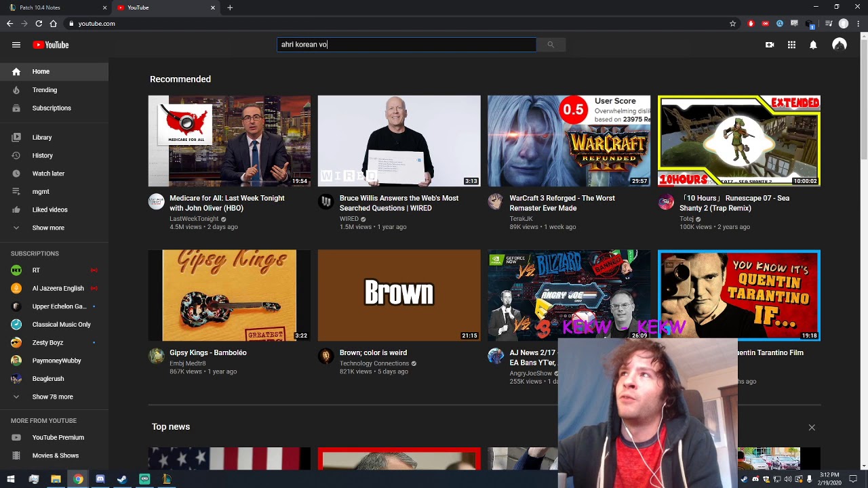Go to Home in the sidebar
The height and width of the screenshot is (488, 868).
click(x=54, y=71)
